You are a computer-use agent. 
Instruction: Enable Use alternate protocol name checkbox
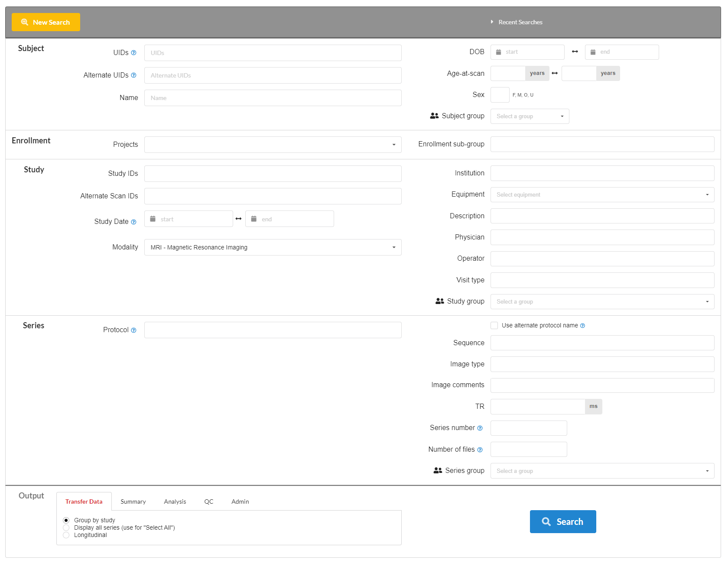coord(494,325)
